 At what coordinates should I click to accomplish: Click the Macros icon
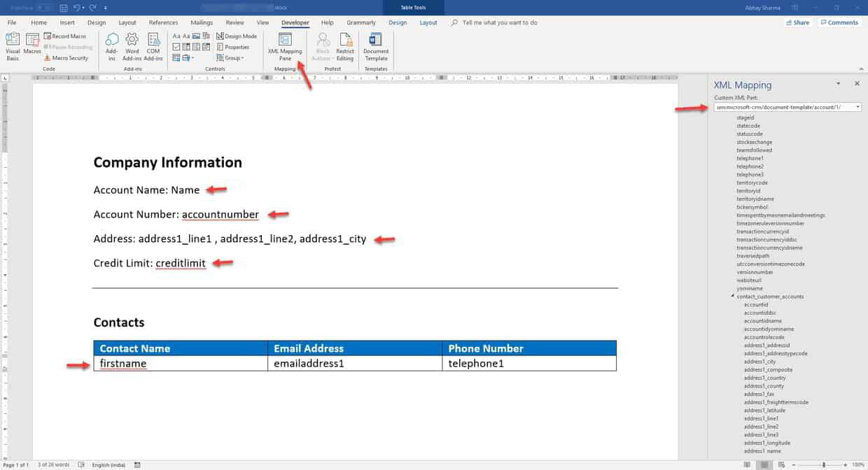[31, 45]
